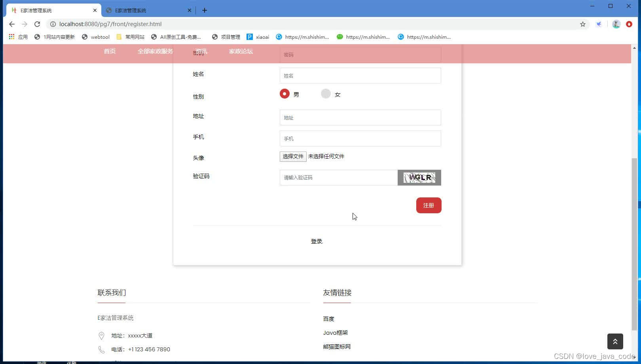Click the scroll-to-top arrow button
Viewport: 641px width, 364px height.
[615, 341]
